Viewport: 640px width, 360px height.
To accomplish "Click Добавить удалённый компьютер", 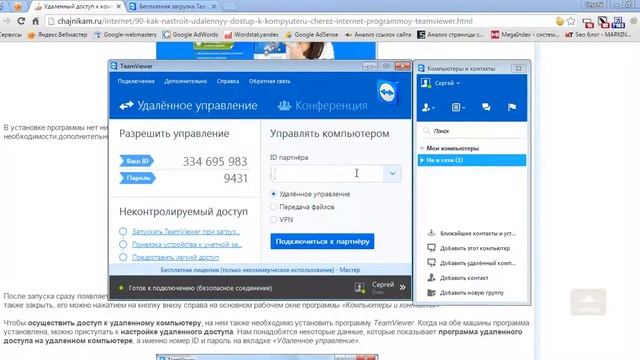I will [478, 263].
